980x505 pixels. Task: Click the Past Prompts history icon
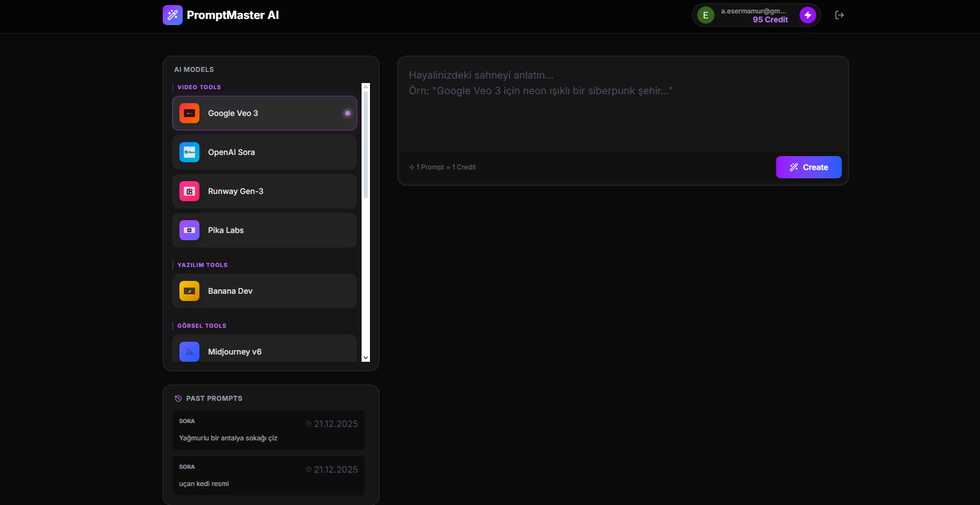[x=178, y=399]
